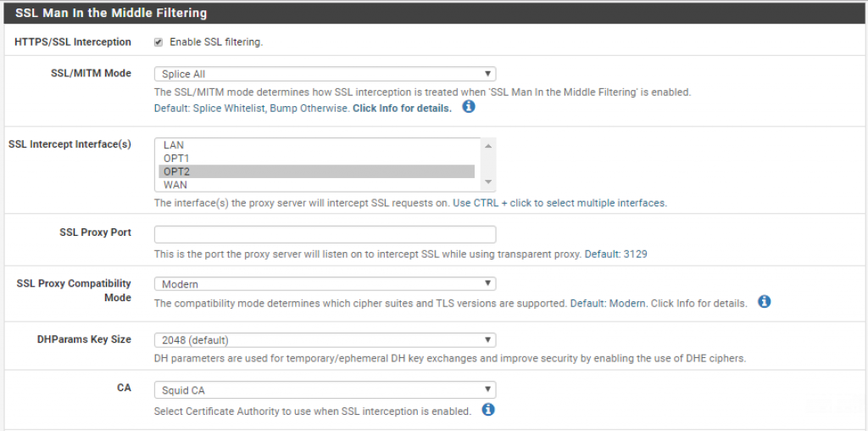Select LAN in SSL Intercept Interfaces list
This screenshot has width=868, height=431.
317,144
